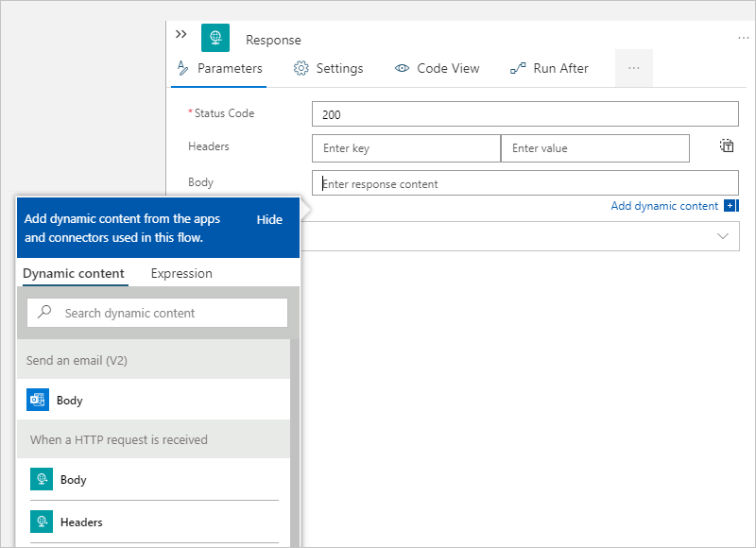Viewport: 756px width, 548px height.
Task: Click the HTTP request Headers icon
Action: (40, 522)
